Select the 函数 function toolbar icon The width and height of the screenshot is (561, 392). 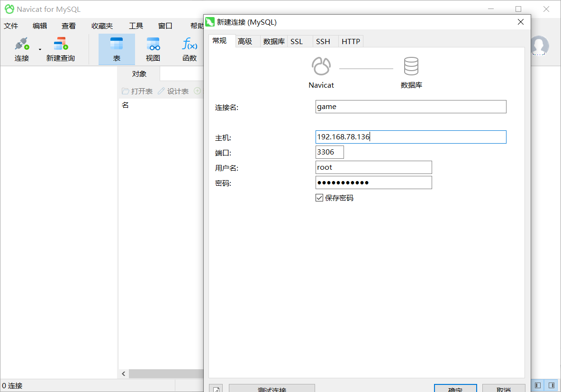click(190, 44)
